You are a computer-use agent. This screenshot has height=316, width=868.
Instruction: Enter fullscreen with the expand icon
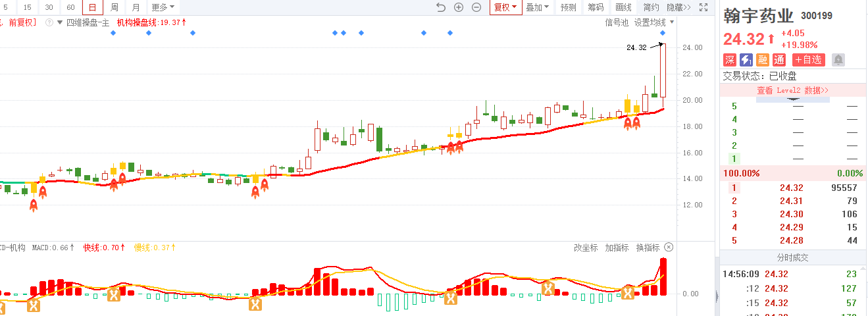point(703,8)
